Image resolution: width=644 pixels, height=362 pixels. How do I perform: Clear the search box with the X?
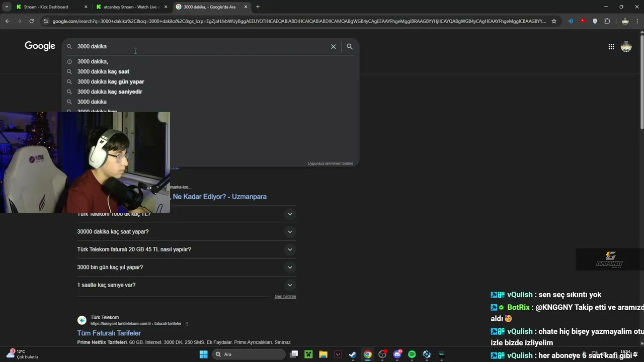pos(333,46)
